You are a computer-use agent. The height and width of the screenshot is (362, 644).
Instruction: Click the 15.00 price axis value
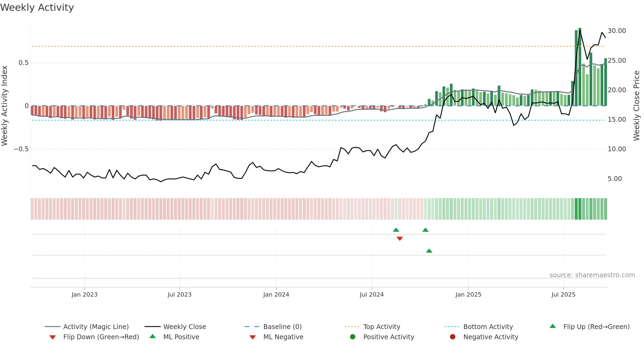(617, 119)
